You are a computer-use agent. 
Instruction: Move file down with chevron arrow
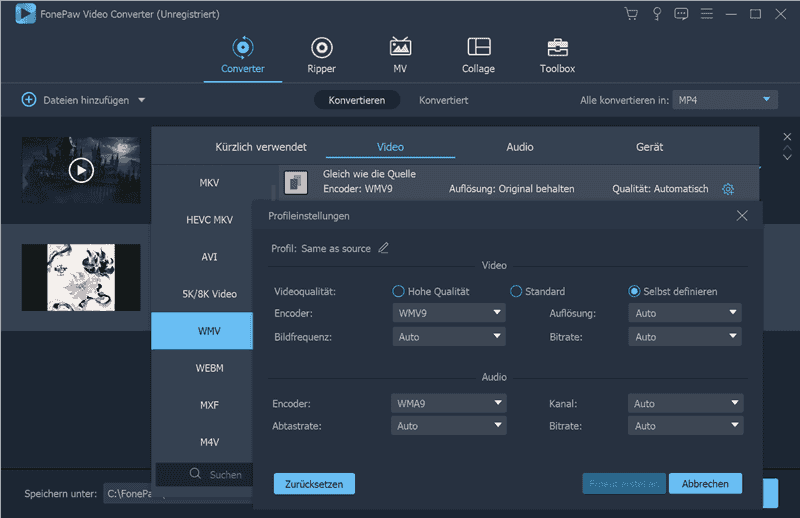click(787, 157)
